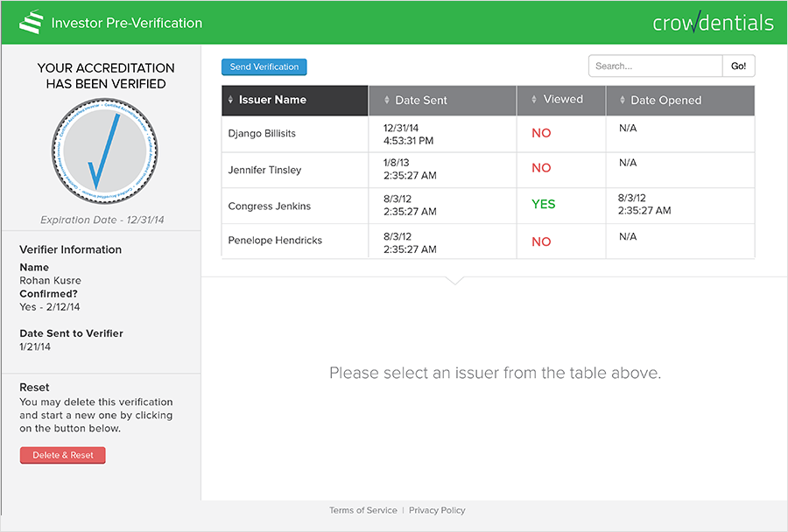
Task: Click the Crowdentials brand logo
Action: (713, 23)
